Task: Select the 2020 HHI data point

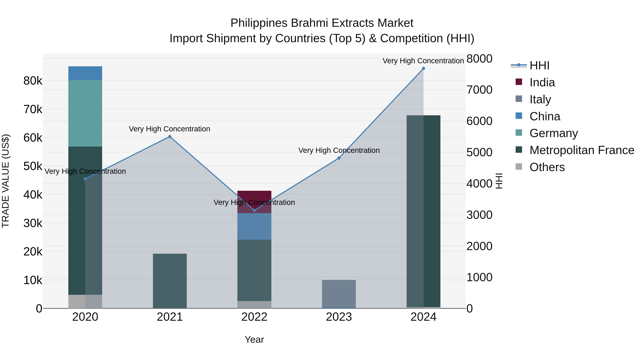Action: coord(85,179)
